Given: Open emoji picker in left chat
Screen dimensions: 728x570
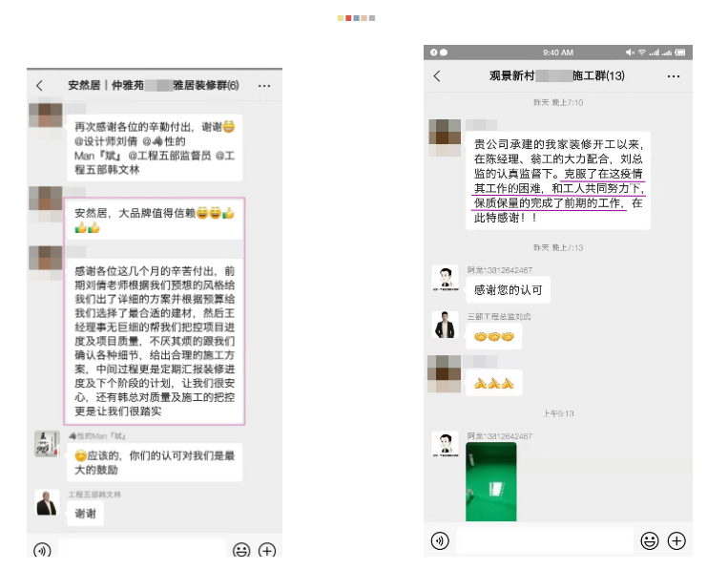Looking at the screenshot, I should (241, 550).
